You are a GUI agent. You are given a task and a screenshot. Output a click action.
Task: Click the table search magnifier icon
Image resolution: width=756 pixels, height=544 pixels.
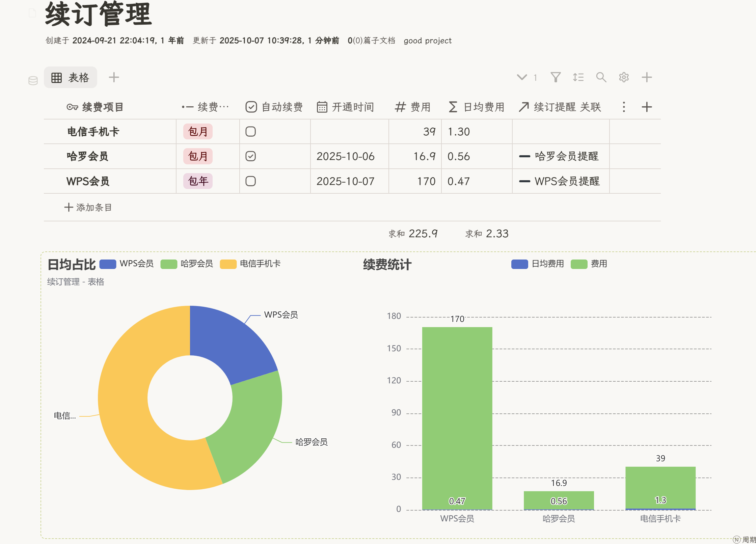[x=601, y=77]
